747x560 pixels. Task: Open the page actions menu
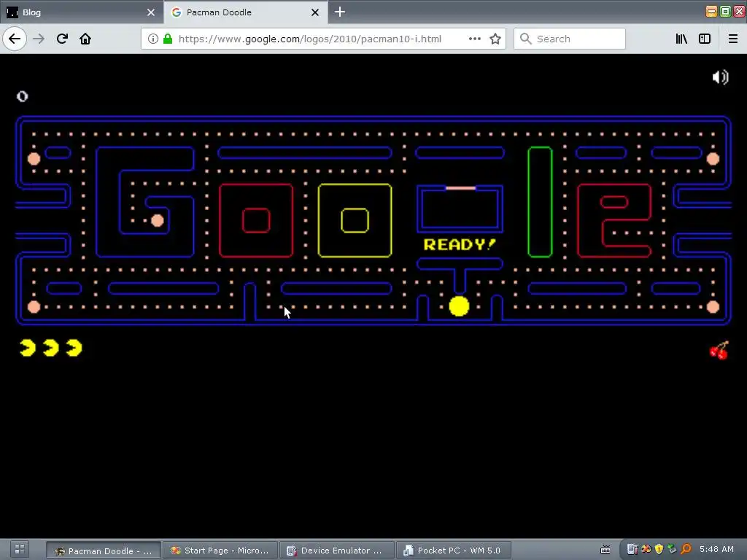click(x=474, y=39)
